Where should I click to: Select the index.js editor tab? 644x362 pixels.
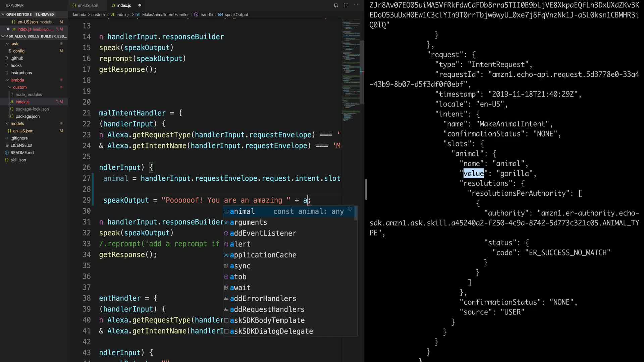click(124, 5)
